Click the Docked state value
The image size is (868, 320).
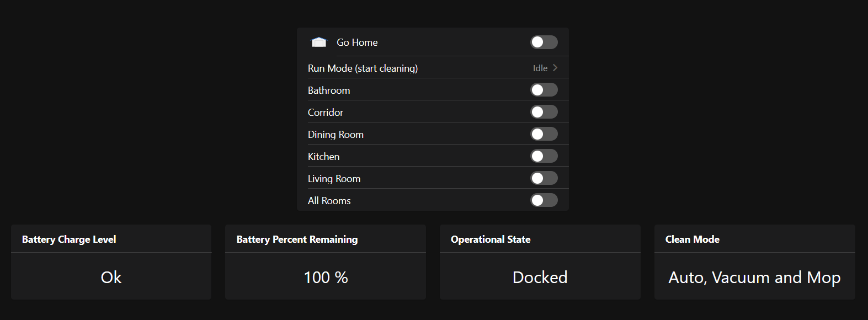(540, 278)
